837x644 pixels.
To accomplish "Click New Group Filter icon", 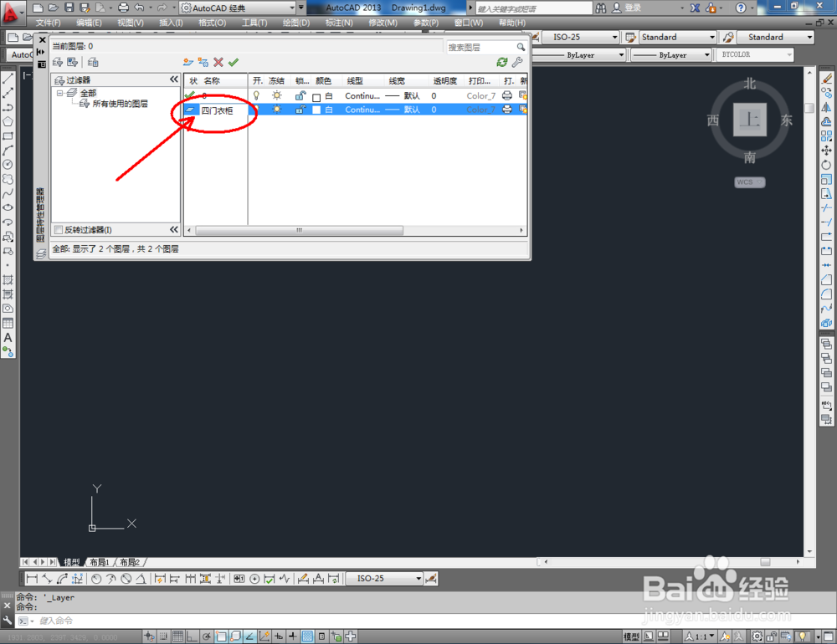I will tap(73, 63).
